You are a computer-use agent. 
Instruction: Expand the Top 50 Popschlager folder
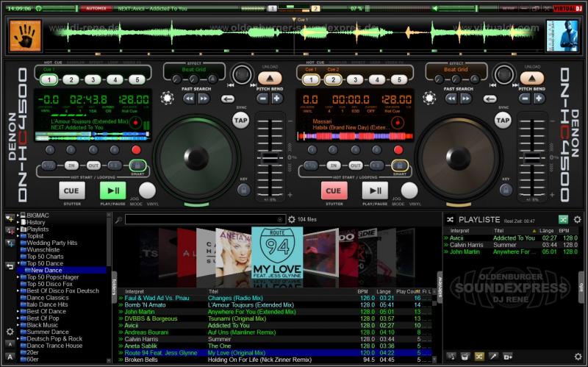coord(18,277)
